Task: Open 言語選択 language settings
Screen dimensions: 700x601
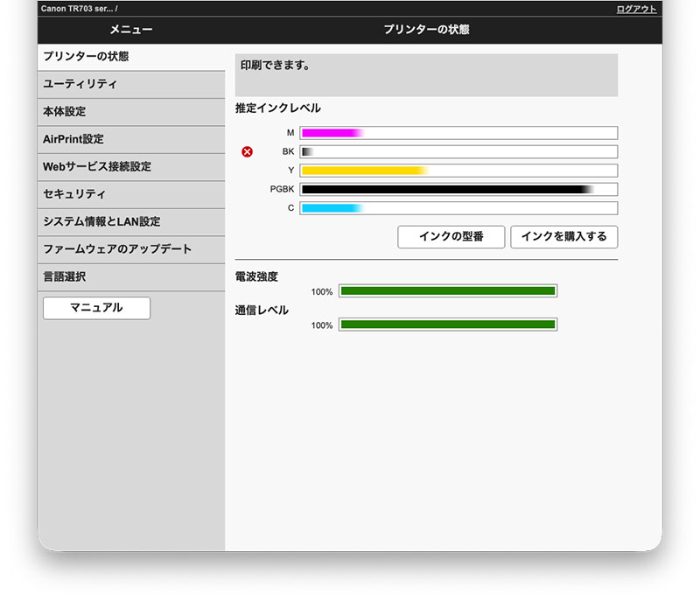Action: coord(131,276)
